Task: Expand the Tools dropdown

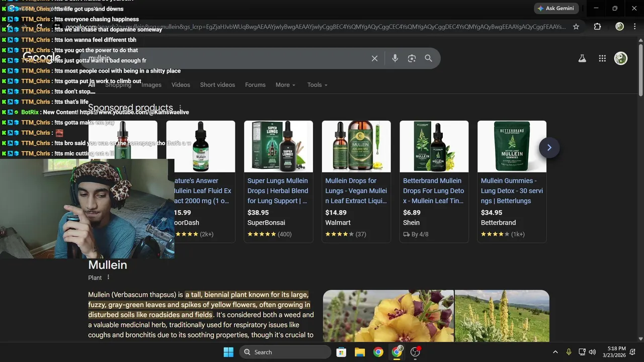Action: (x=317, y=85)
